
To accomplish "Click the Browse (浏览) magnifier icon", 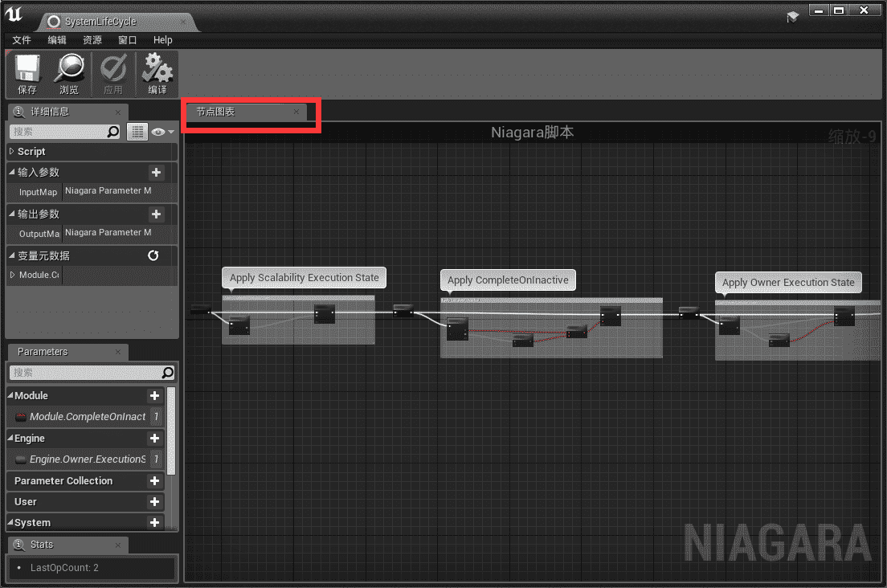I will (69, 70).
